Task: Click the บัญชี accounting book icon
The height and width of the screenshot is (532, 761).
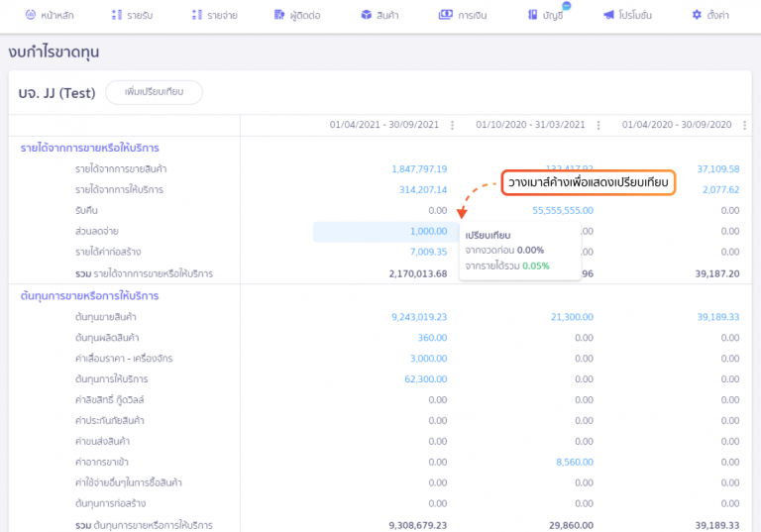Action: pos(535,16)
